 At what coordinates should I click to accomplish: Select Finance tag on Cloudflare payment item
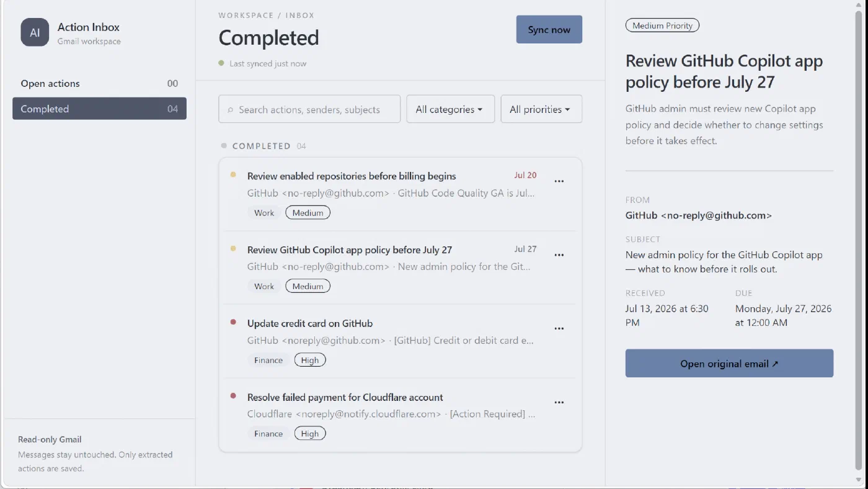[x=268, y=434]
